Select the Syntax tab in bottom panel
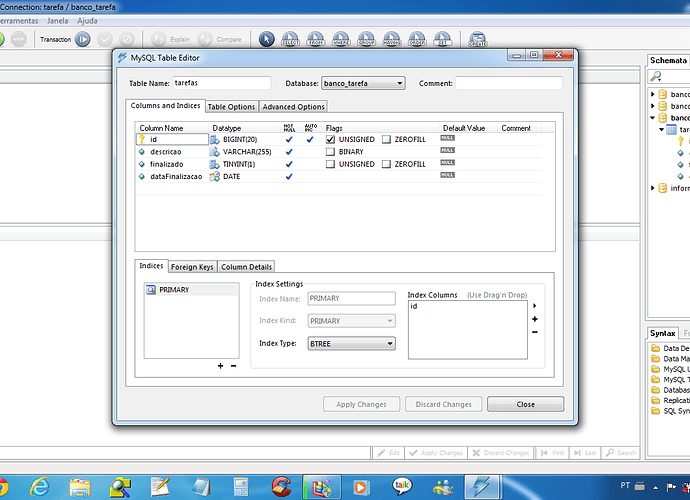The width and height of the screenshot is (690, 500). tap(662, 333)
